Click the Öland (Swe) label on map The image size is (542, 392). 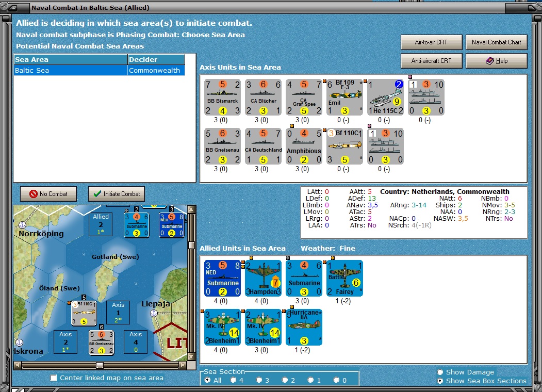click(59, 288)
